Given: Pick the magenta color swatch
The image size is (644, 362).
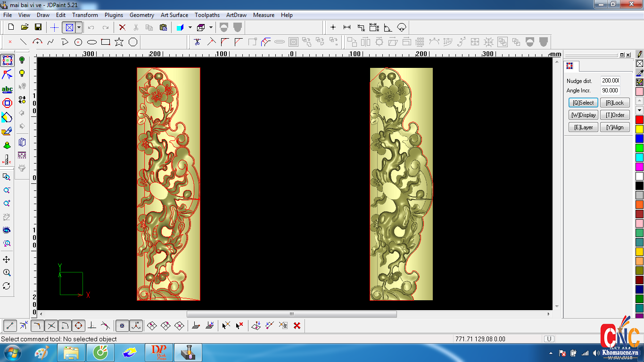Looking at the screenshot, I should click(x=639, y=167).
